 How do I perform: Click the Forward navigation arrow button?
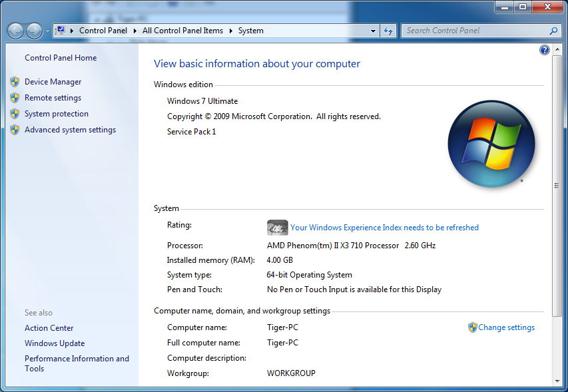coord(34,31)
